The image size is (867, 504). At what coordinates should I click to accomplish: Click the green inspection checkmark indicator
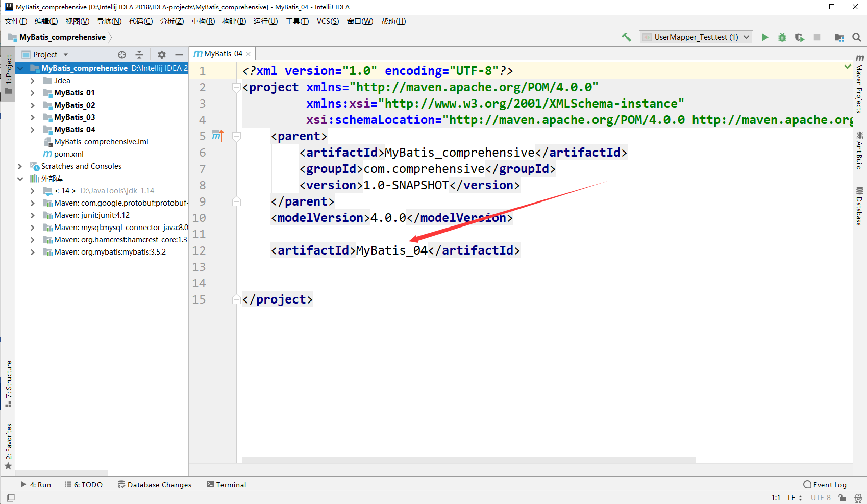click(848, 67)
